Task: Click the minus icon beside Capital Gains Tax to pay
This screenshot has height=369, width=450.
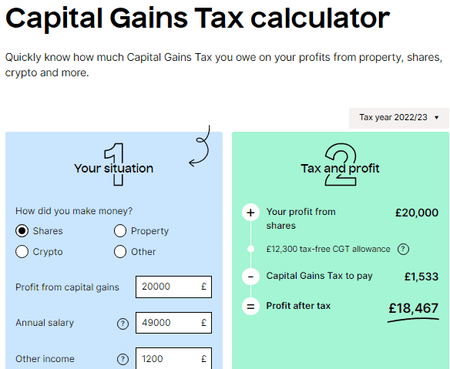Action: (x=251, y=276)
